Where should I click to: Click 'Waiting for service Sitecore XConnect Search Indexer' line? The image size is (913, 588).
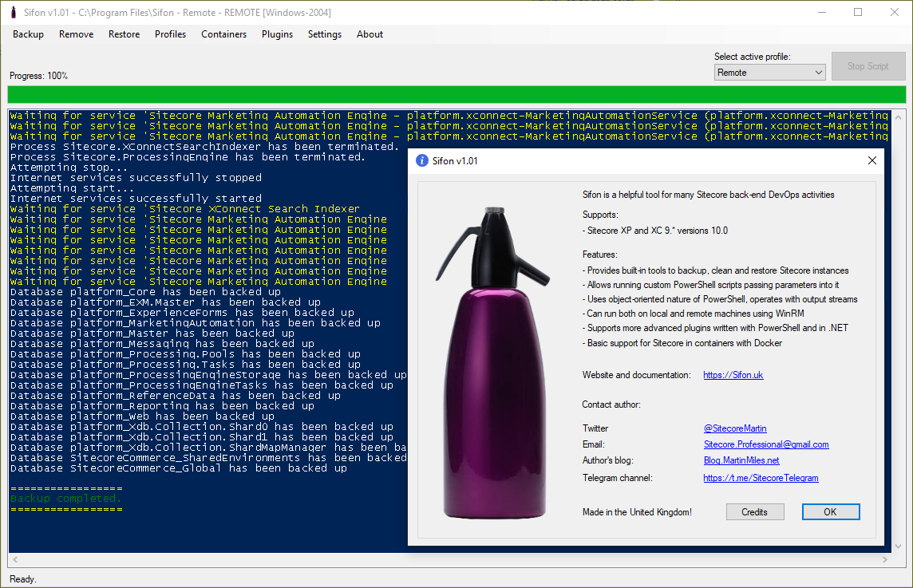[185, 208]
